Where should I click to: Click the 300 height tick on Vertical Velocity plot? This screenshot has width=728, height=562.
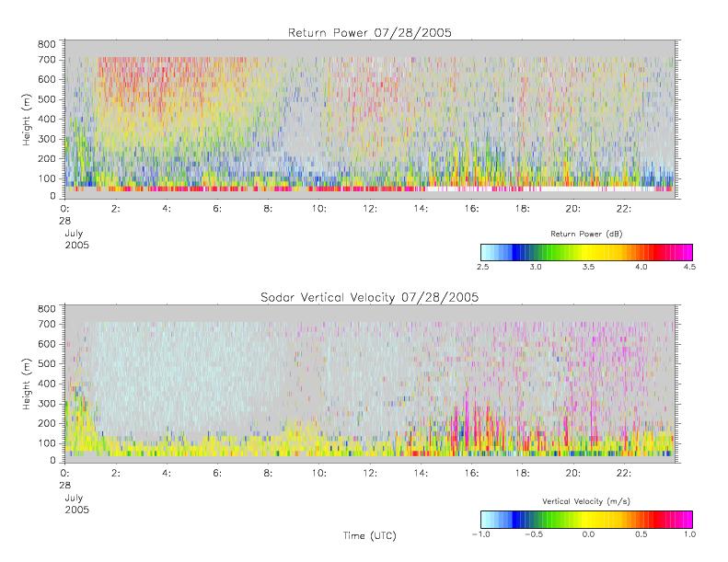click(46, 403)
